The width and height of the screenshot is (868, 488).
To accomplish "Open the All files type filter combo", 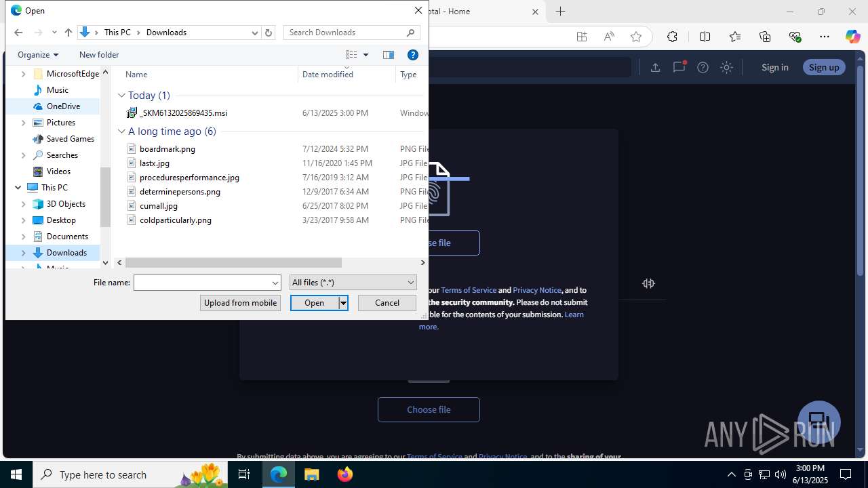I will tap(353, 283).
